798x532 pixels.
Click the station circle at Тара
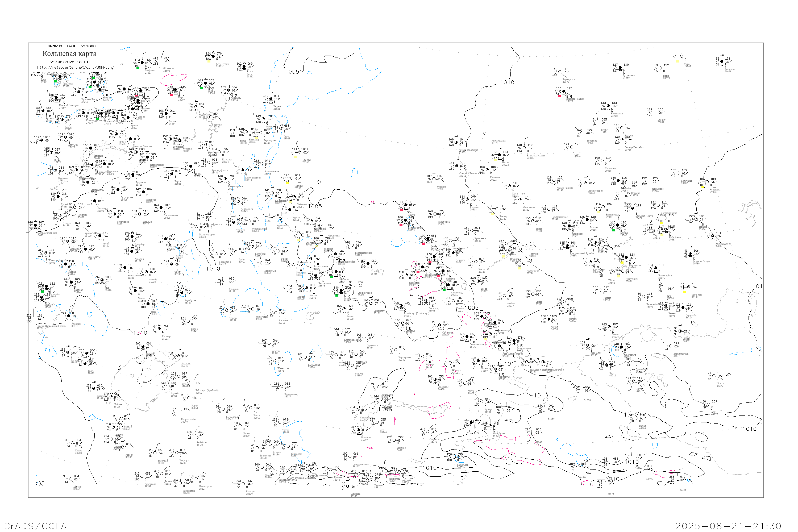(x=405, y=205)
